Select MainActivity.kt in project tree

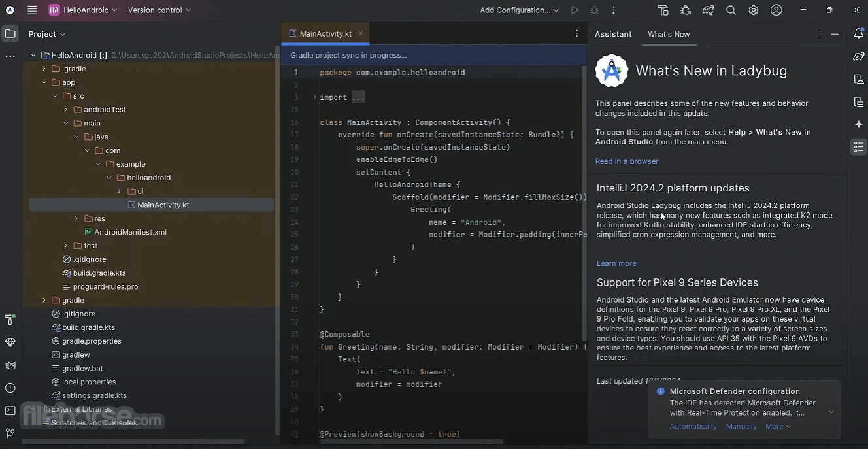[151, 205]
